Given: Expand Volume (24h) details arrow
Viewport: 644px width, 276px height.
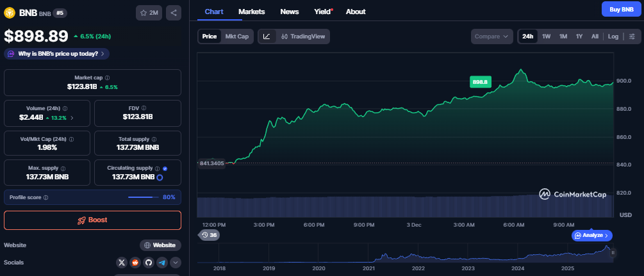Looking at the screenshot, I should tap(72, 117).
